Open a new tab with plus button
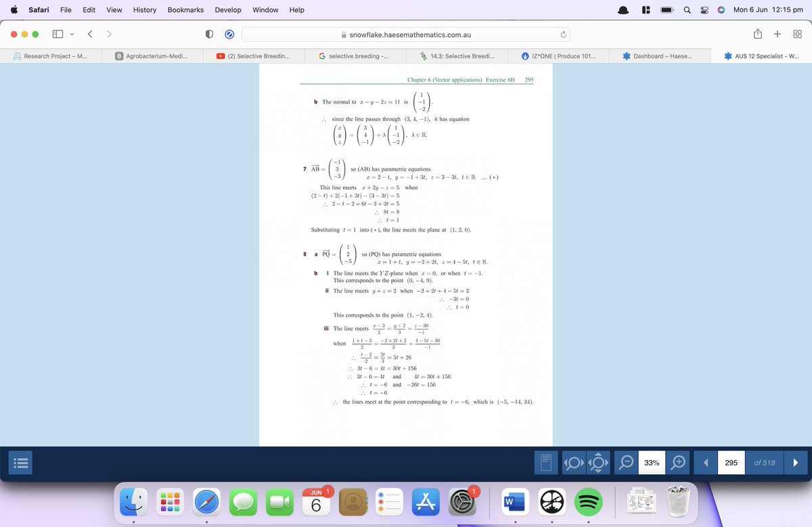The image size is (812, 527). 777,35
